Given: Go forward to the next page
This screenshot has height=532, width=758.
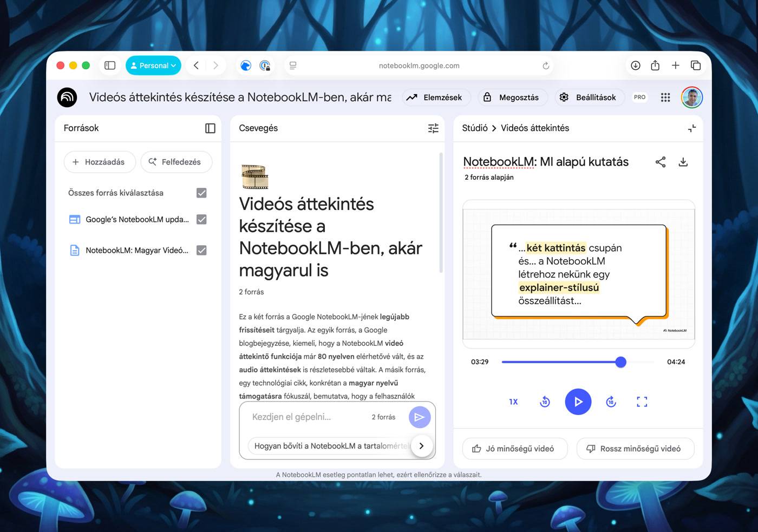Looking at the screenshot, I should click(x=215, y=65).
